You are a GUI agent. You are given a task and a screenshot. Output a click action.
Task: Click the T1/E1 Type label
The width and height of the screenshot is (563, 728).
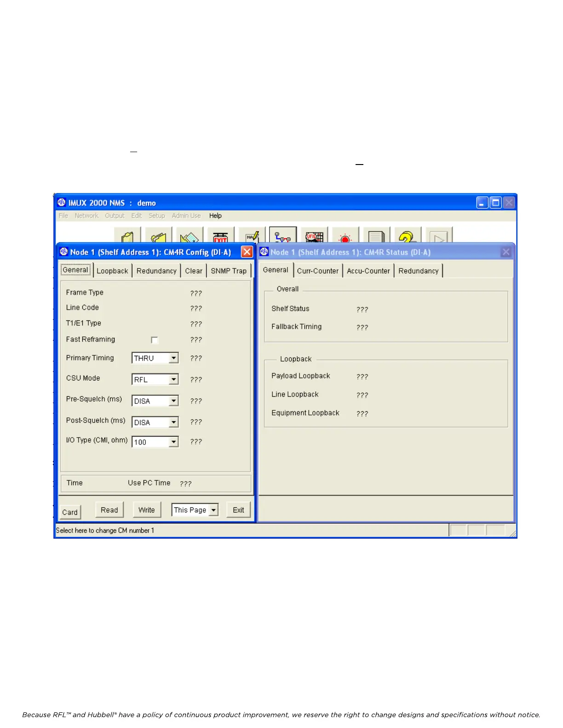[x=83, y=323]
